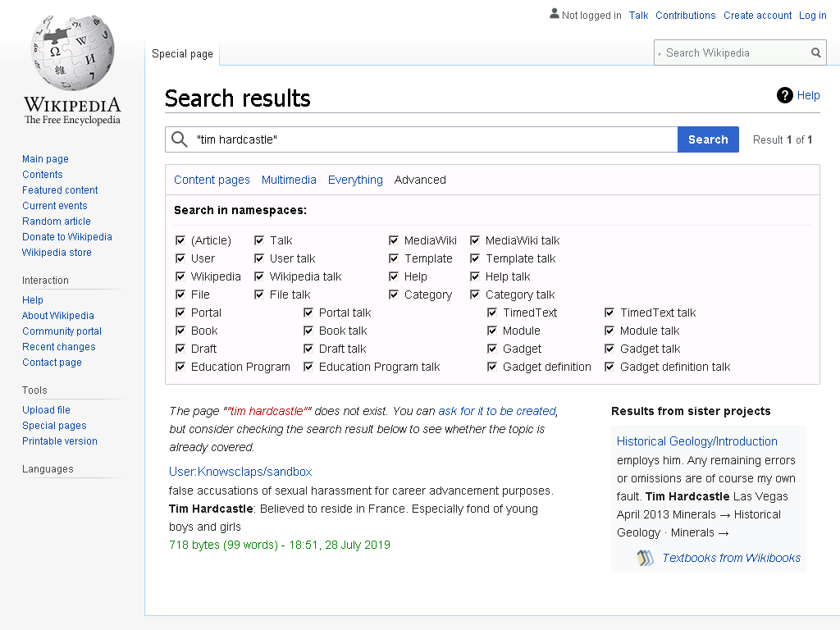Click the red "tim hardcastle" page link
840x630 pixels.
point(267,411)
